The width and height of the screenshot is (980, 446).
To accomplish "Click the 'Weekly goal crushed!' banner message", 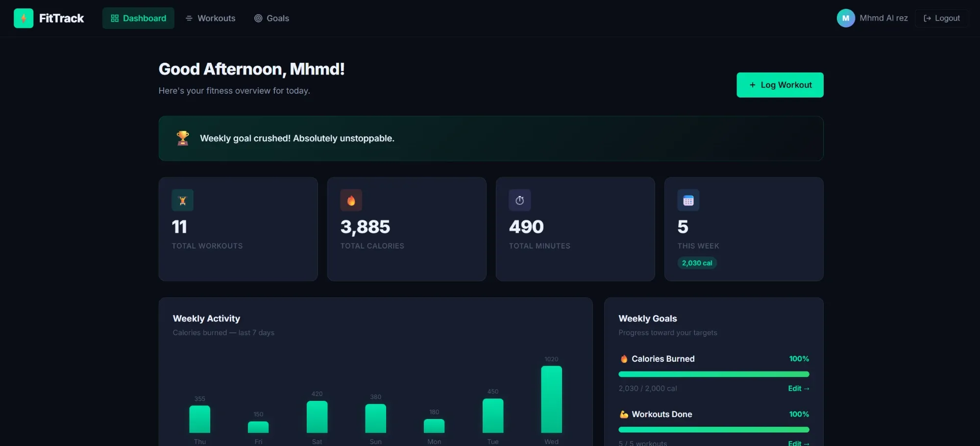I will pyautogui.click(x=297, y=138).
